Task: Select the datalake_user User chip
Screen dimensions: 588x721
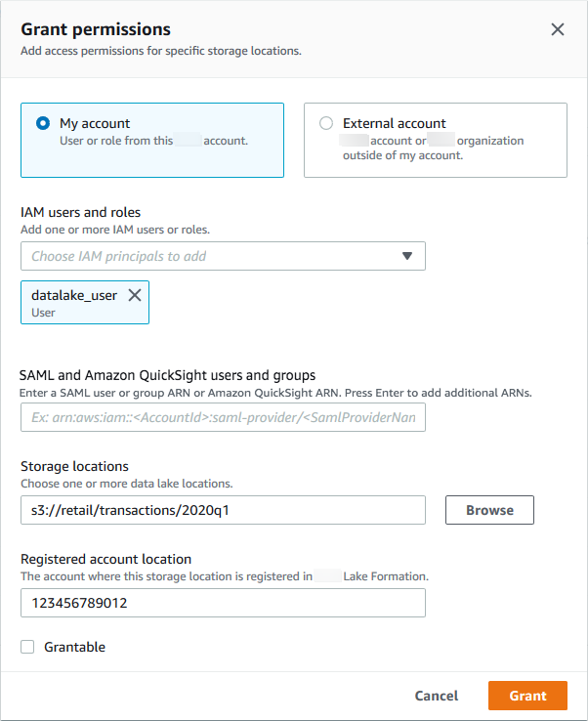Action: [73, 303]
